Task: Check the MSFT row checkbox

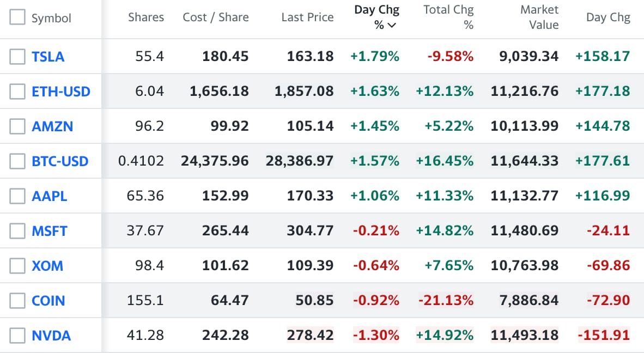Action: click(17, 230)
